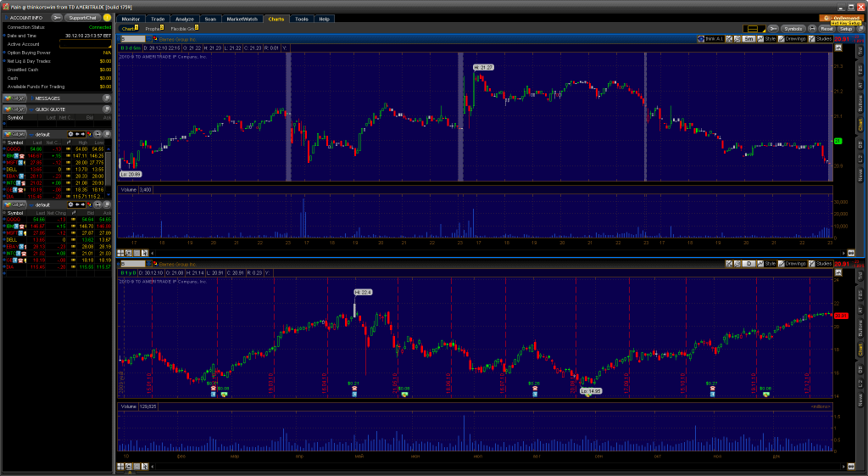
Task: Click the Support/Chat button
Action: coord(82,17)
